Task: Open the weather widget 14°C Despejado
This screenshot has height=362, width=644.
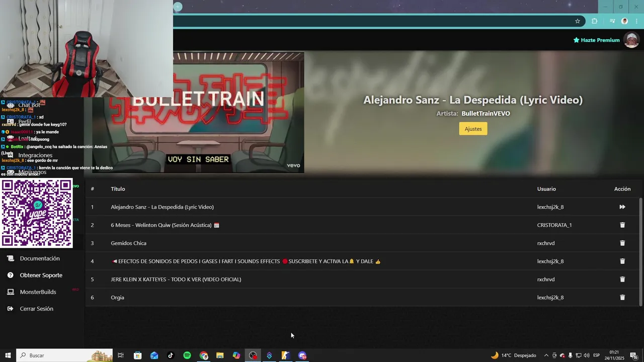Action: coord(513,355)
